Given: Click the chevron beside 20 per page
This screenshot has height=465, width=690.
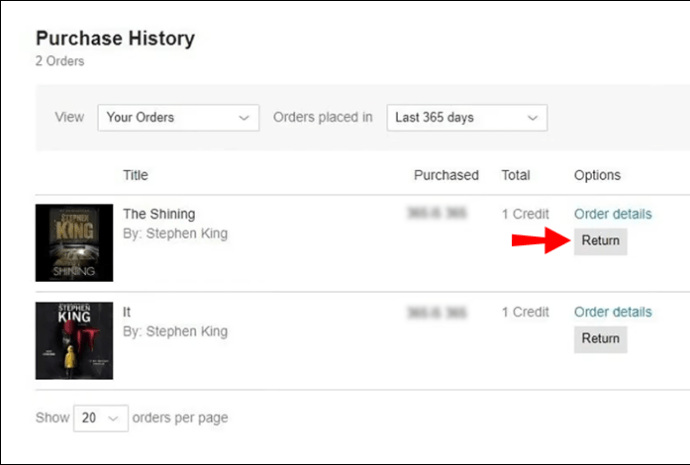Looking at the screenshot, I should (x=113, y=418).
